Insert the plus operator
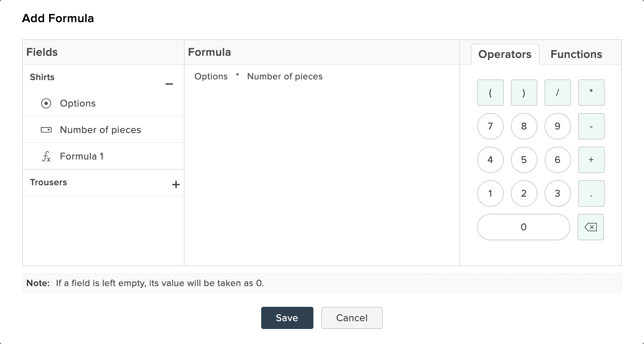644x344 pixels. (591, 160)
